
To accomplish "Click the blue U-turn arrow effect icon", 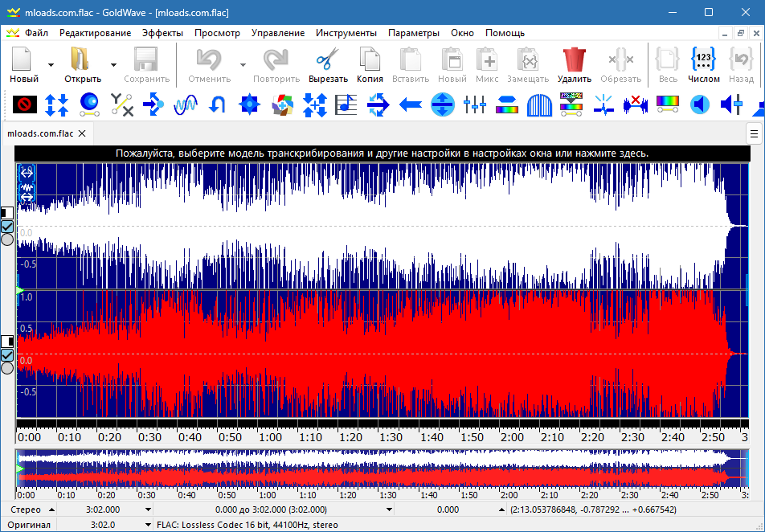I will [x=217, y=104].
